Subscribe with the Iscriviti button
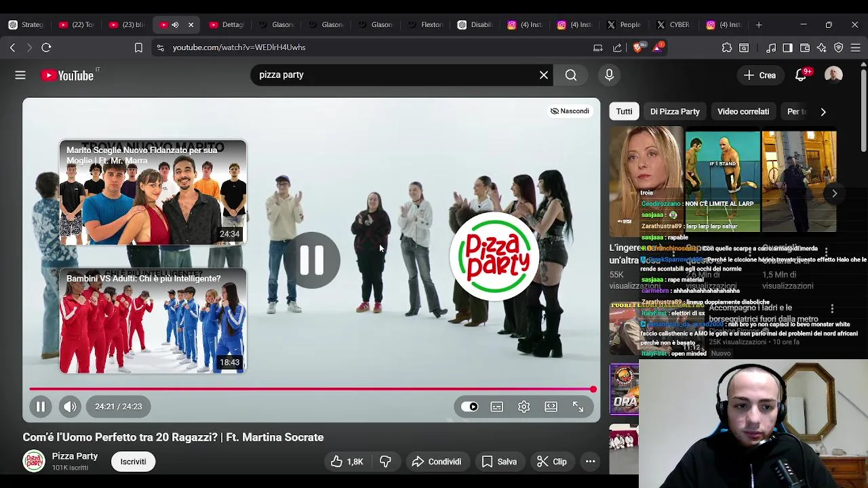Image resolution: width=868 pixels, height=488 pixels. tap(133, 462)
